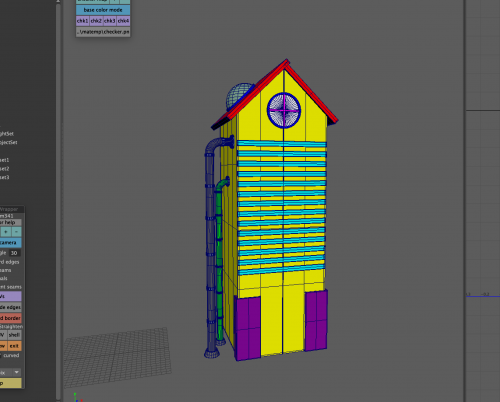Click the orange exit button
This screenshot has height=402, width=500.
click(x=14, y=346)
